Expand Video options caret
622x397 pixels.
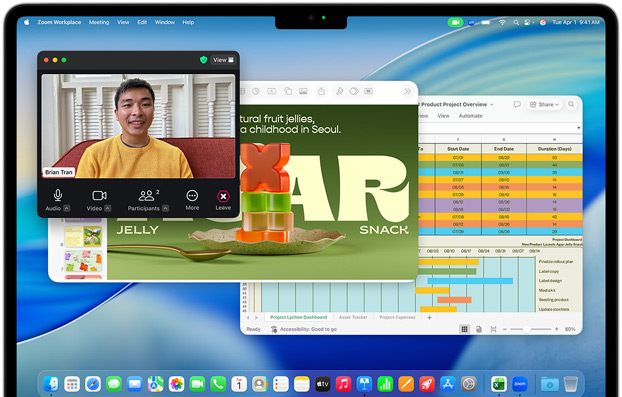108,208
